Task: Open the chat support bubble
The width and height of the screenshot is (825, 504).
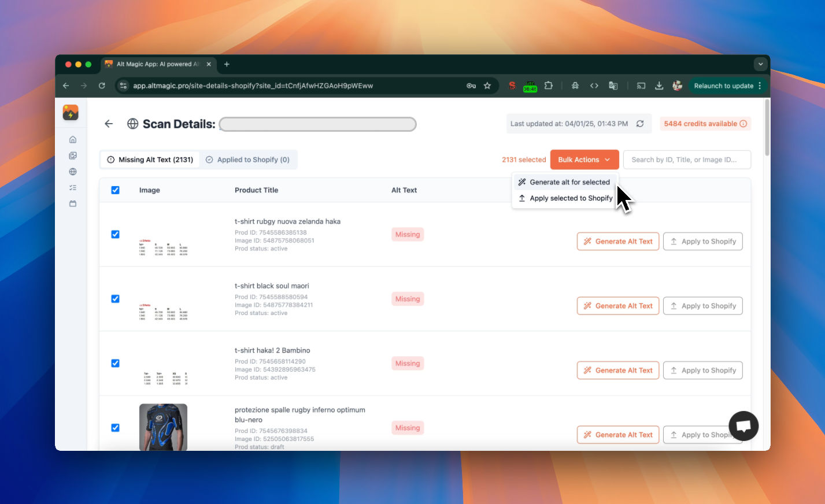Action: (x=743, y=426)
